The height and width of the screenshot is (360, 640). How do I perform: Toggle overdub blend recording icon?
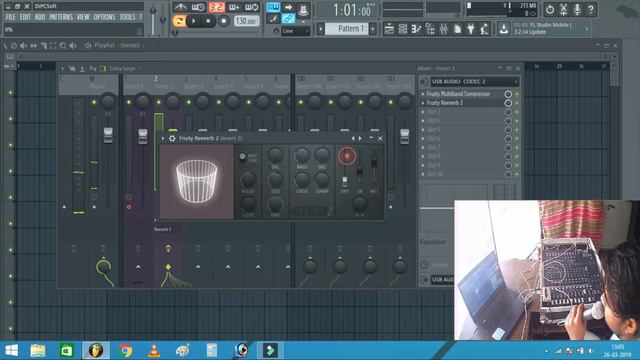[x=234, y=7]
